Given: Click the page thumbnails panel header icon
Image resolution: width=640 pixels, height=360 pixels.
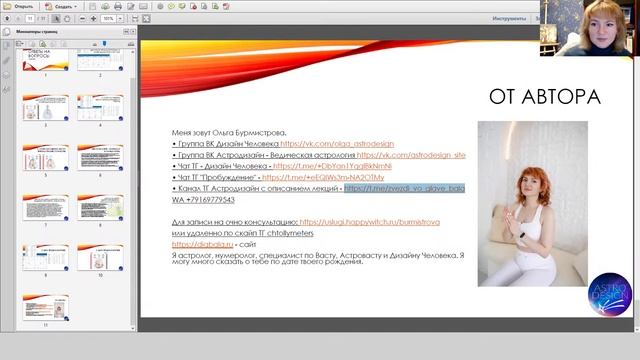Looking at the screenshot, I should pos(7,31).
